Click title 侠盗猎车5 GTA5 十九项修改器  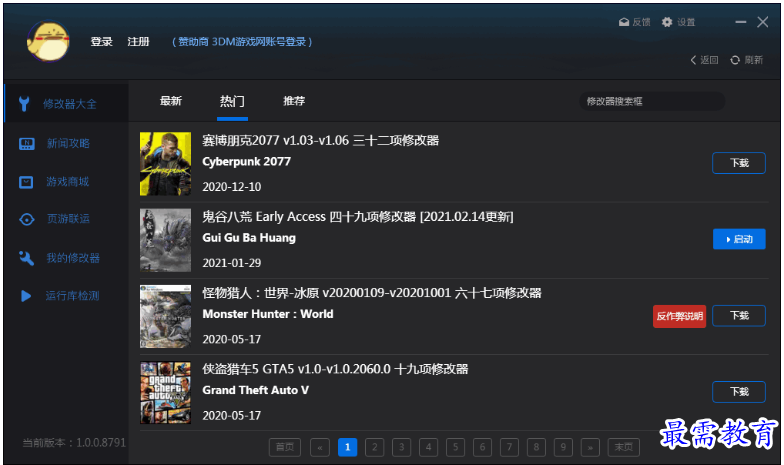(335, 369)
